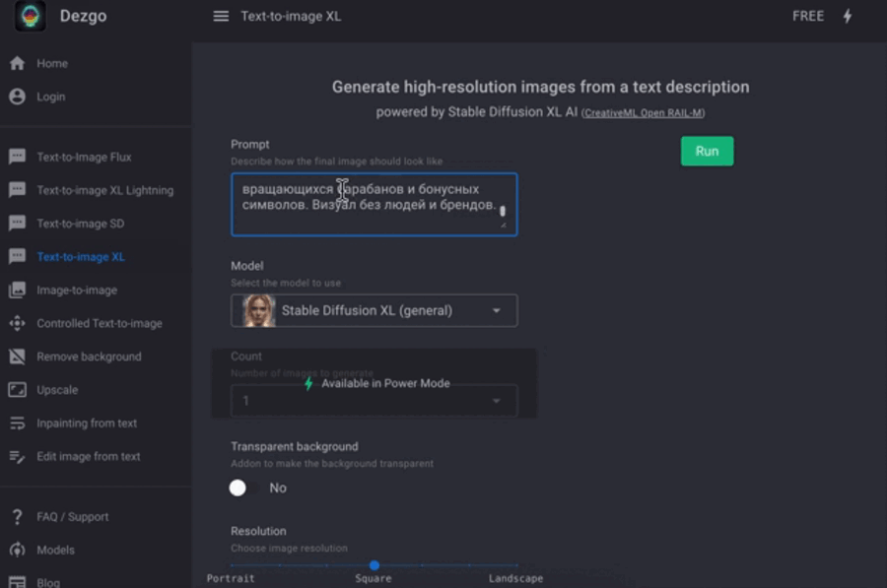The height and width of the screenshot is (588, 887).
Task: Select Image-to-image in the sidebar
Action: click(x=77, y=290)
